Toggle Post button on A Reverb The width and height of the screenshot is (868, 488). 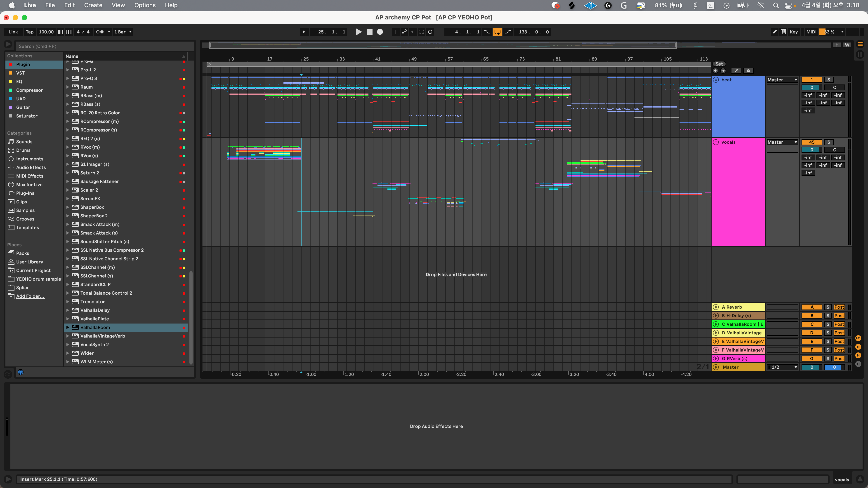(839, 307)
